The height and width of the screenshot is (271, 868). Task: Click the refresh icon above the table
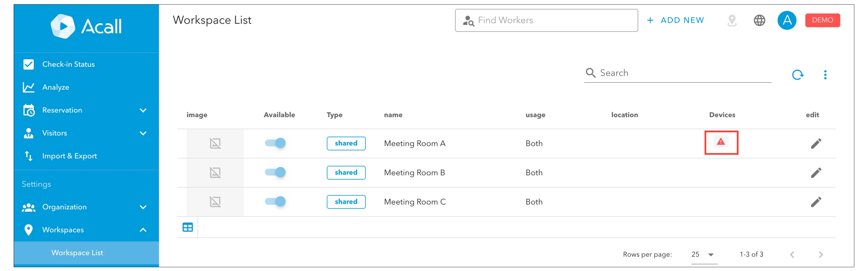point(797,75)
